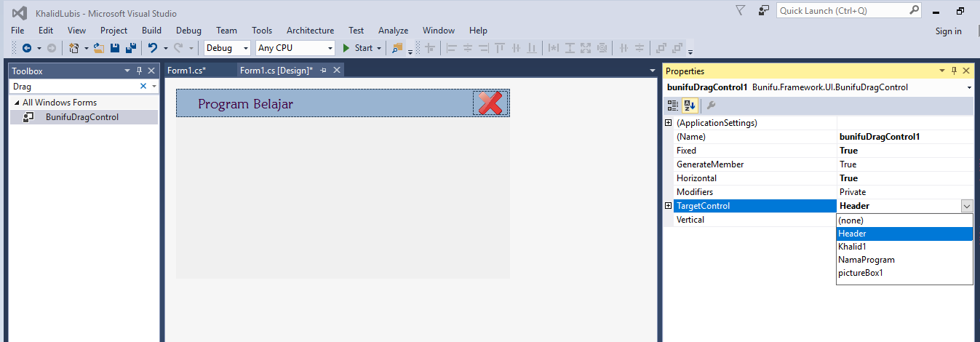Click the TargetControl value dropdown arrow
Image resolution: width=980 pixels, height=342 pixels.
[x=966, y=206]
